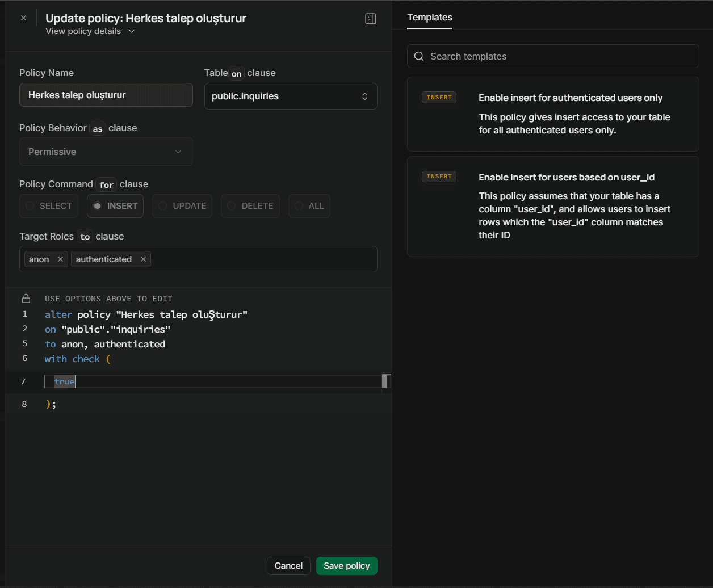
Task: Click the Policy Name input field
Action: (106, 95)
